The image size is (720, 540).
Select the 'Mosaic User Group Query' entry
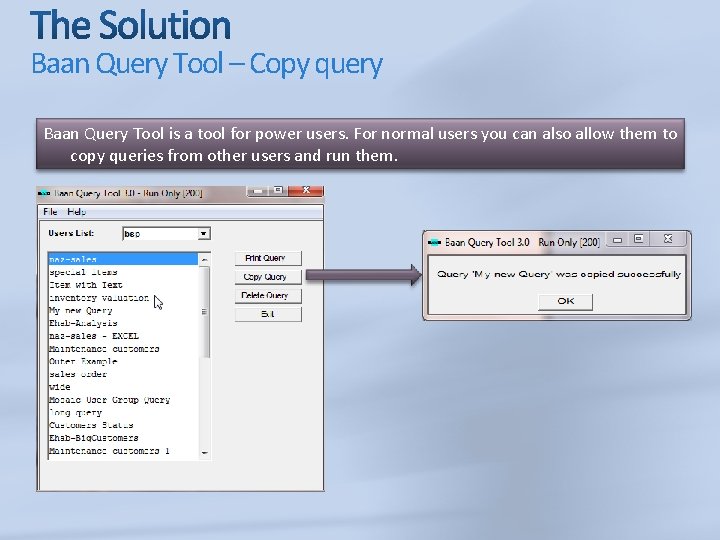(x=123, y=400)
